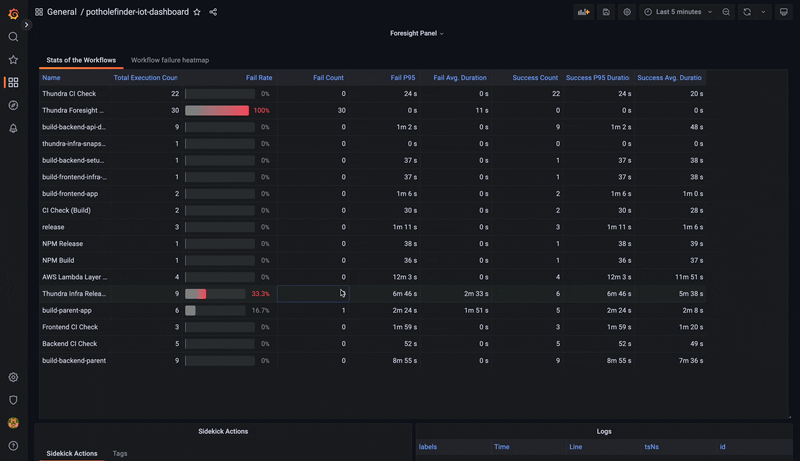
Task: Select the Frontend CI Check row name
Action: tap(70, 327)
